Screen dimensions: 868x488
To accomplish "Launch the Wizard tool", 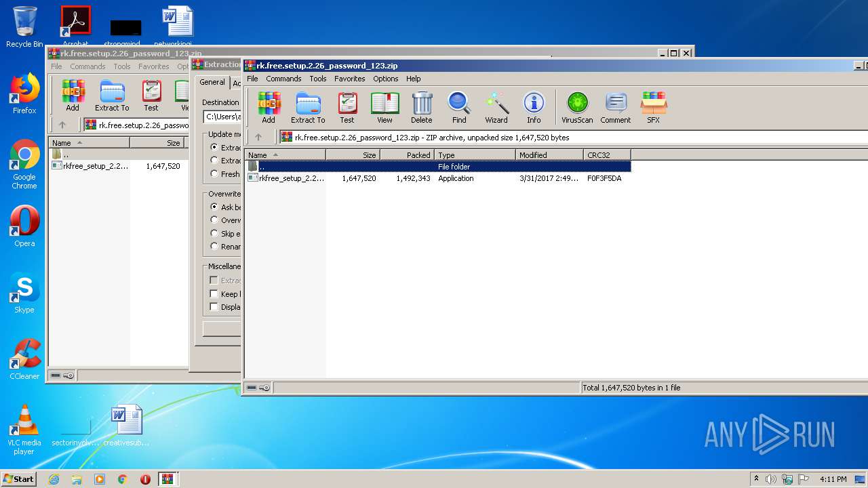I will pos(496,108).
